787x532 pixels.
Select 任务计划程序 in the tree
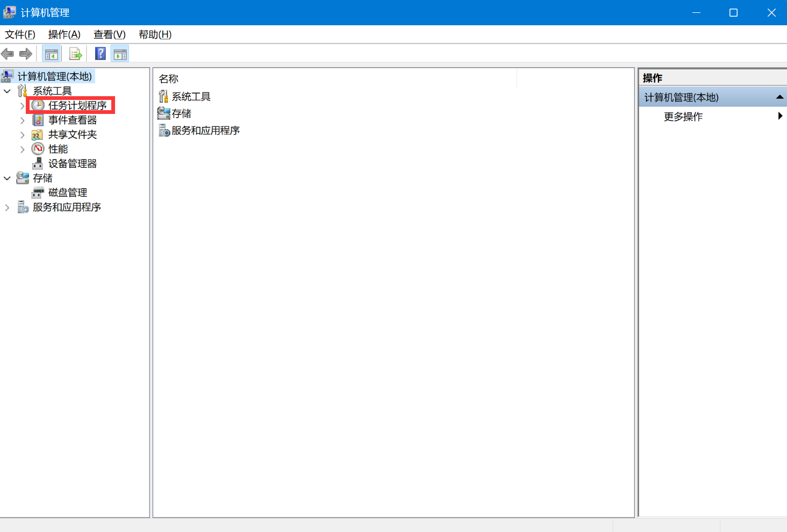77,105
